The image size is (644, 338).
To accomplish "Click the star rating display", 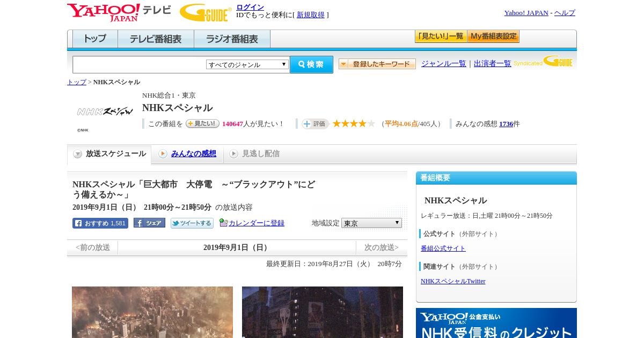I will (354, 124).
